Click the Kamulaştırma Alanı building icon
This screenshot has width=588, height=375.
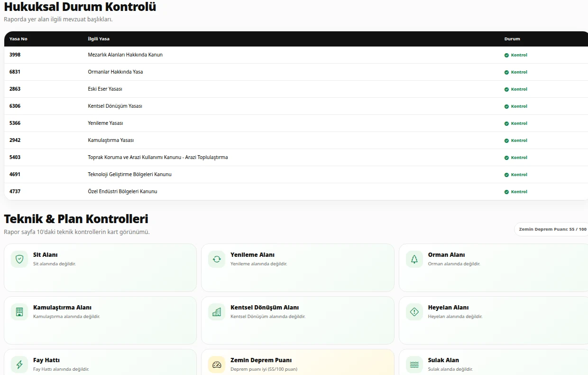coord(19,312)
